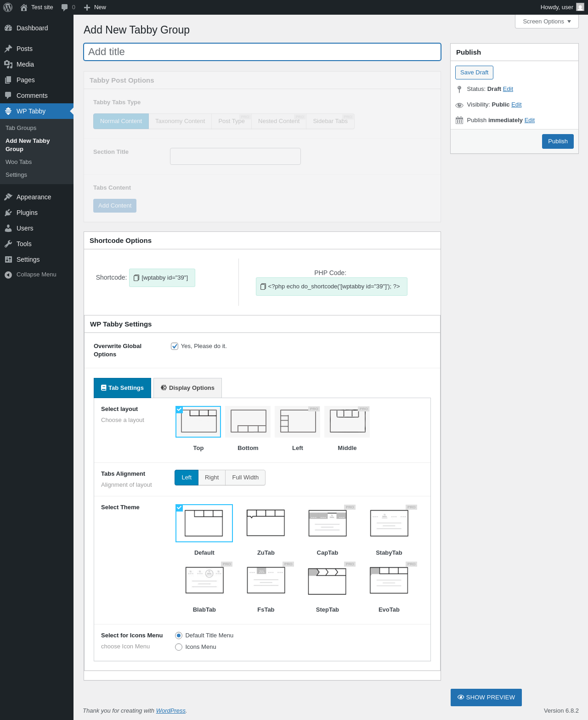Choose the FsTab theme thumbnail
Image resolution: width=588 pixels, height=720 pixels.
(x=266, y=580)
